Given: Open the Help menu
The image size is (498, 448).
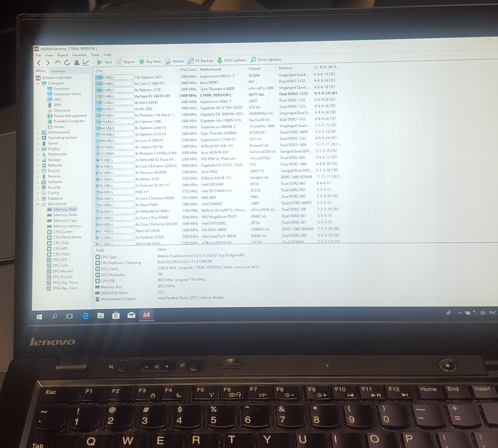Looking at the screenshot, I should 107,55.
